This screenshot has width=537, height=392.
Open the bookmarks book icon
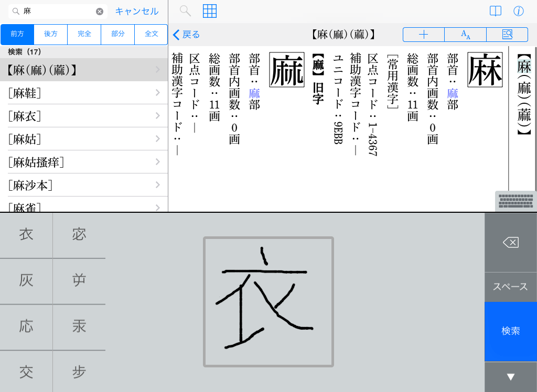pos(495,11)
